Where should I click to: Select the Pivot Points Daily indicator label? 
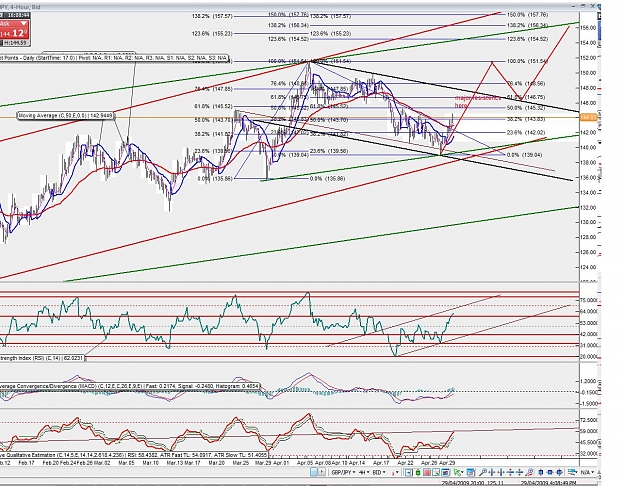tap(114, 58)
